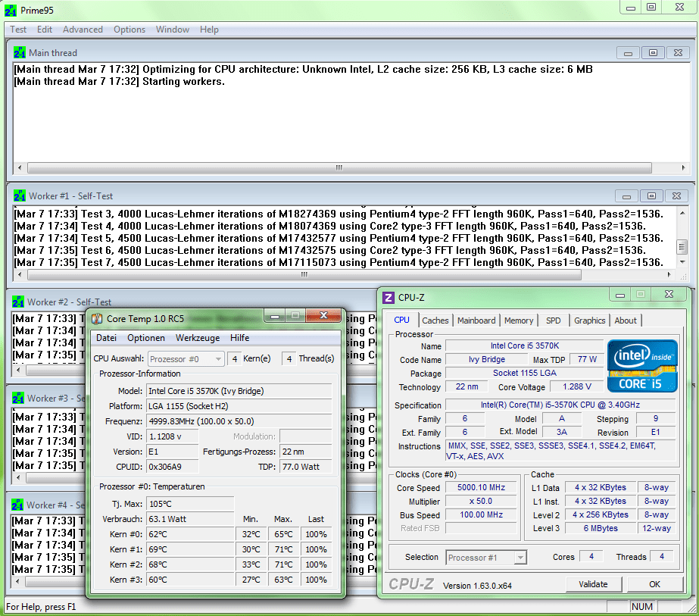Click the Tj. Max value 105°C
The height and width of the screenshot is (616, 699).
[x=190, y=504]
